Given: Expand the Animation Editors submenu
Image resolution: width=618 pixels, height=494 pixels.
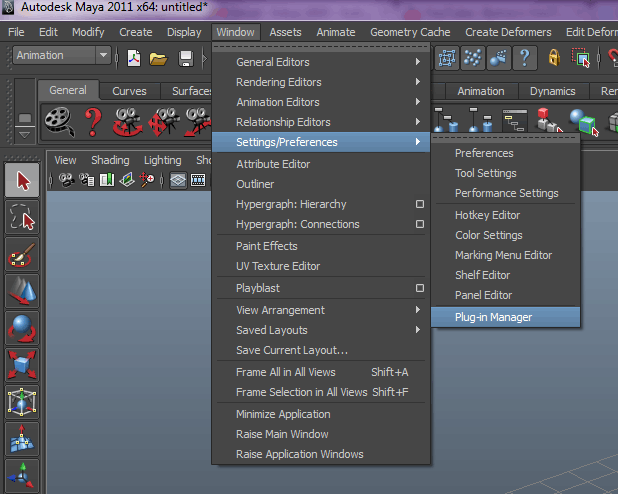Looking at the screenshot, I should [321, 102].
